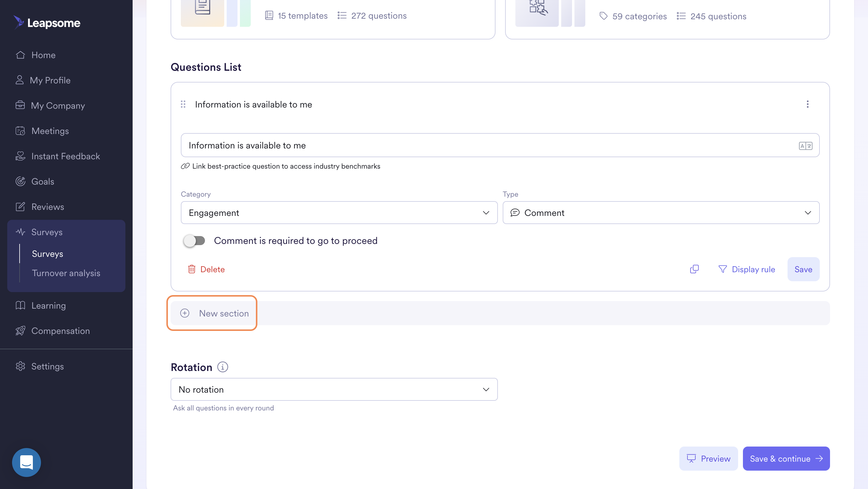
Task: Open the support chat bubble
Action: pos(26,462)
